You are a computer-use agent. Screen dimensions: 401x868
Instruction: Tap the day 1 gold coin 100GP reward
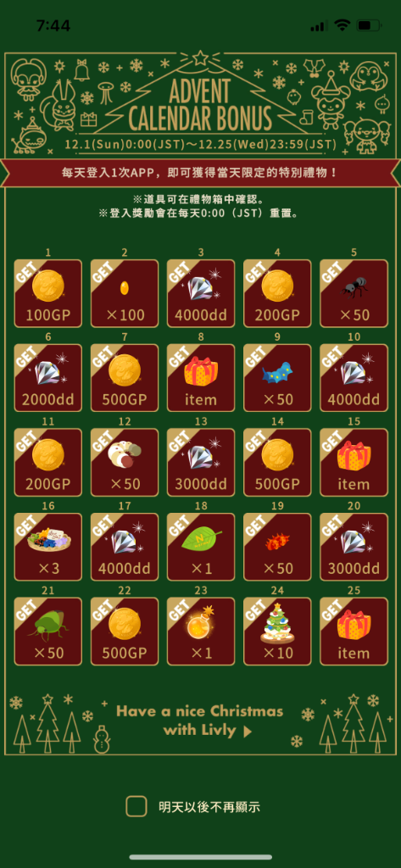48,293
